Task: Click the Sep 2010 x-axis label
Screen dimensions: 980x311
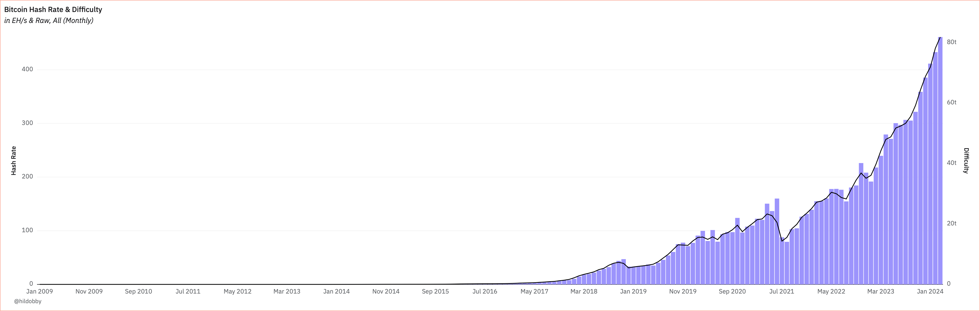Action: point(138,292)
